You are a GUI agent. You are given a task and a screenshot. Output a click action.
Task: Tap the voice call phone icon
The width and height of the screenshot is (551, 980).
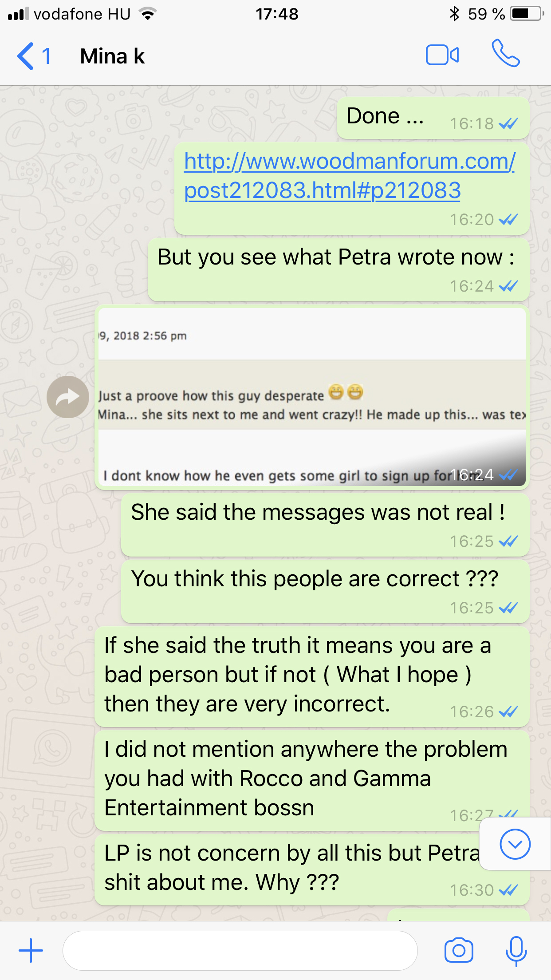[505, 53]
